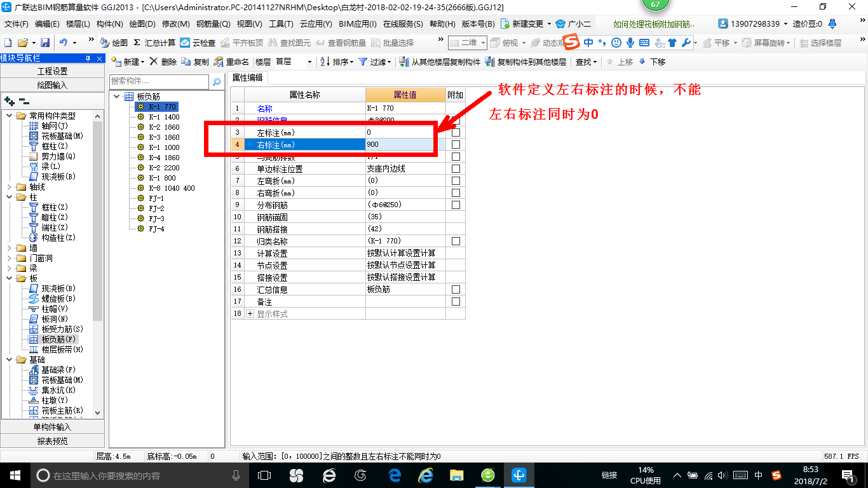The height and width of the screenshot is (488, 868).
Task: Click 工程设置 navigation button
Action: pyautogui.click(x=52, y=71)
